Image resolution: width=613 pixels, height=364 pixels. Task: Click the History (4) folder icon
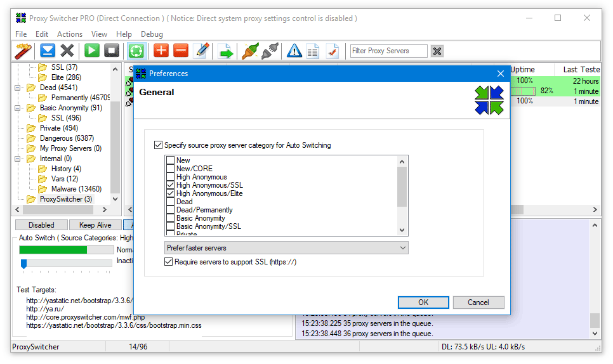(x=43, y=169)
